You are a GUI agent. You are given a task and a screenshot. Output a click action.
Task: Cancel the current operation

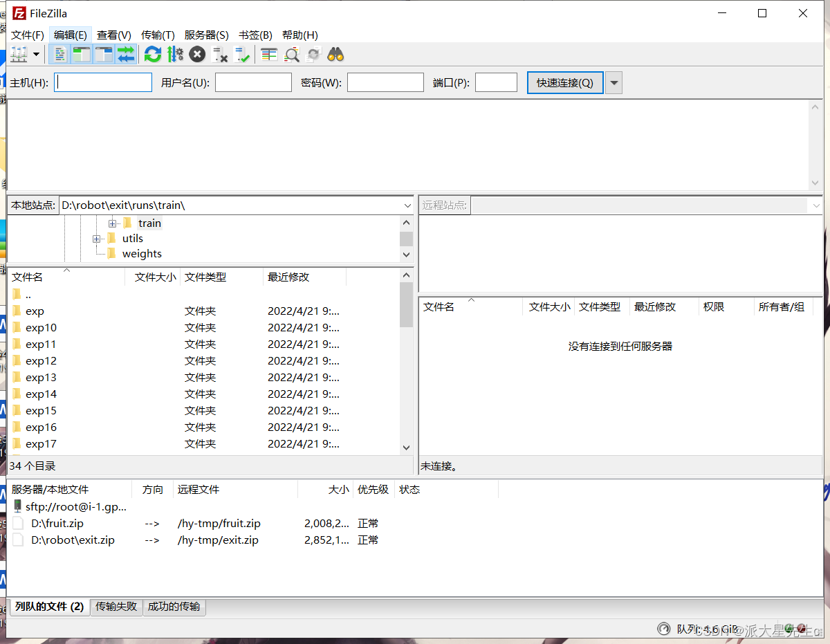197,55
